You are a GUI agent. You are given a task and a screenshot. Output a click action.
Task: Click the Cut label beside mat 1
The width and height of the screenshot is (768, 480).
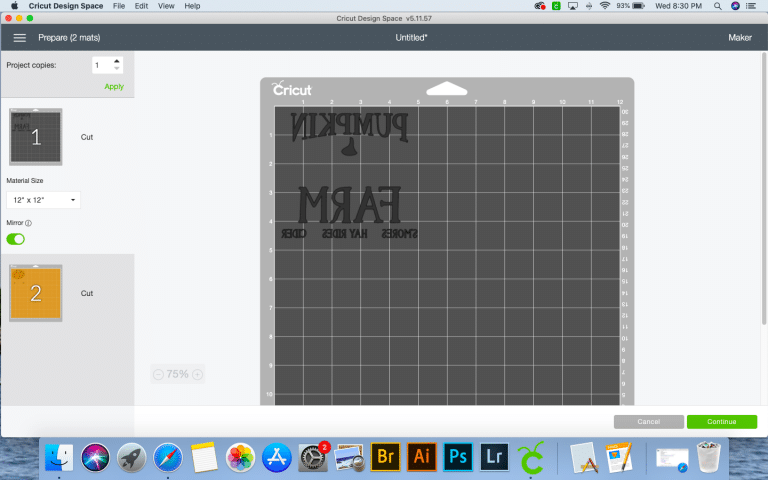(x=87, y=137)
